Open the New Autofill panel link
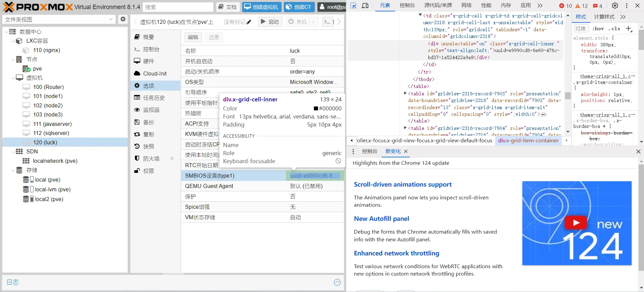The width and height of the screenshot is (644, 292). coord(382,218)
